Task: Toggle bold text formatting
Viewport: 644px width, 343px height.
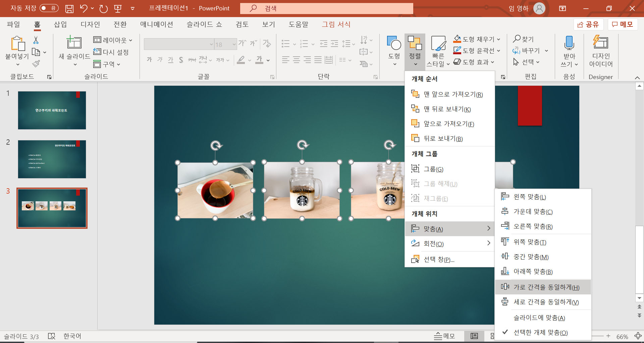Action: click(149, 60)
